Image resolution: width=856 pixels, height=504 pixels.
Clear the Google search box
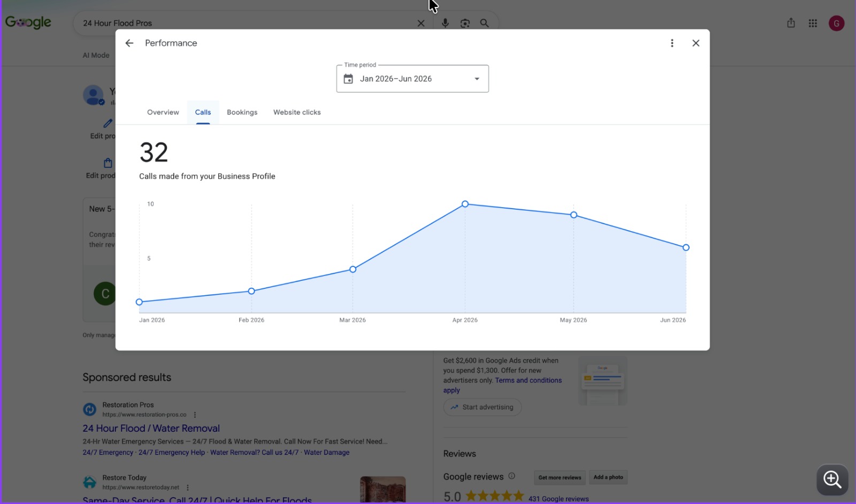[x=421, y=24]
